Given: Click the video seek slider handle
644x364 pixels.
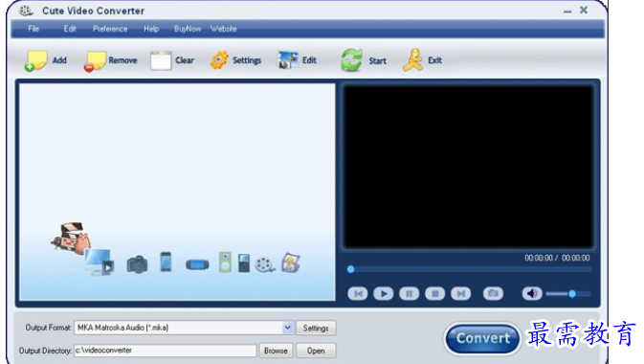Looking at the screenshot, I should click(351, 269).
